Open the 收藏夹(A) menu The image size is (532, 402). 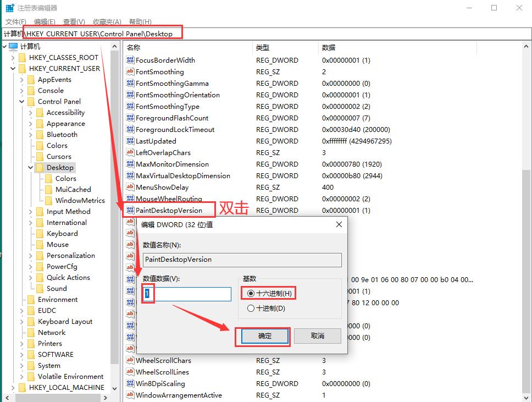107,22
